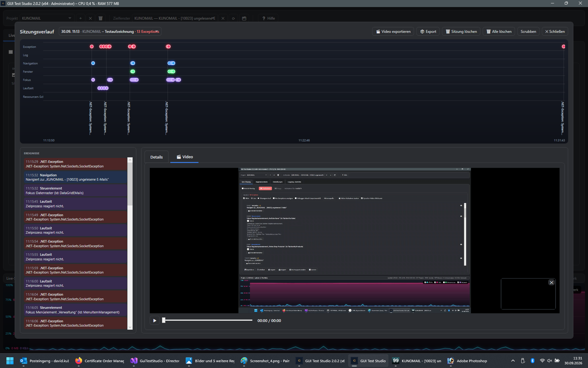Click the Video exportieren button
This screenshot has width=588, height=368.
coord(393,32)
